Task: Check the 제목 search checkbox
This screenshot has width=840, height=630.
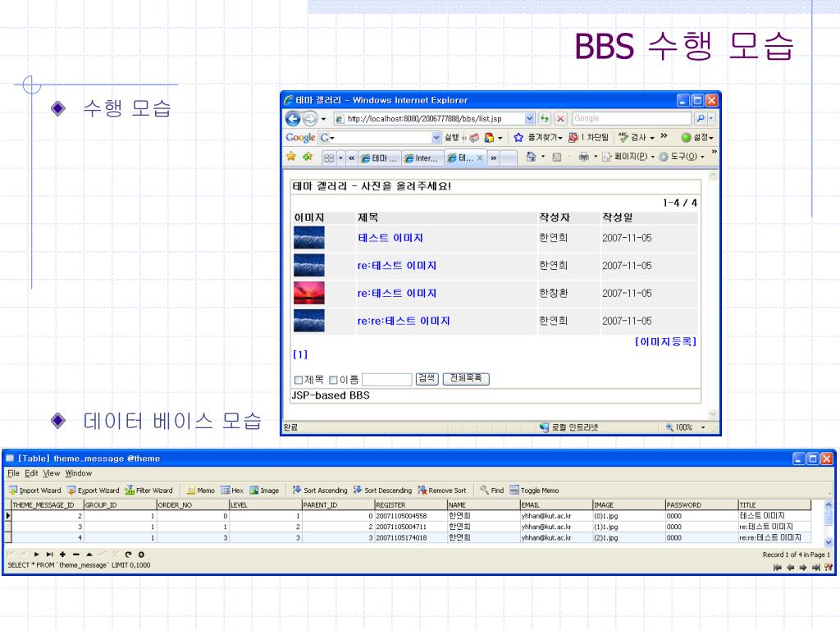Action: (x=299, y=380)
